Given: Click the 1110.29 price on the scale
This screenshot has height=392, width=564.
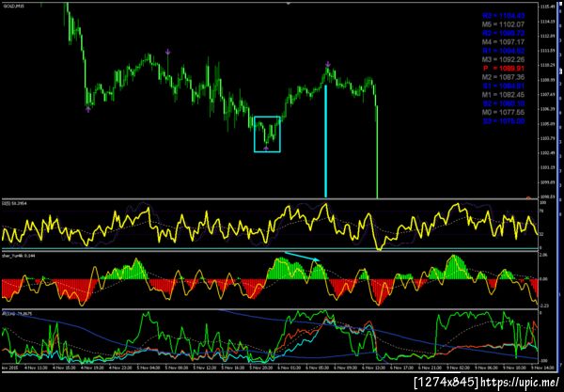Looking at the screenshot, I should click(x=547, y=66).
